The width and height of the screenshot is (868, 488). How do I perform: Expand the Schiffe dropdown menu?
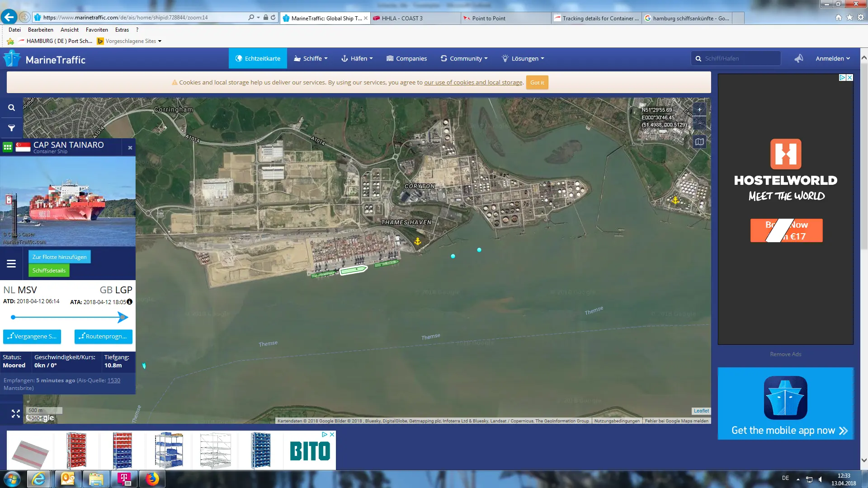[311, 58]
